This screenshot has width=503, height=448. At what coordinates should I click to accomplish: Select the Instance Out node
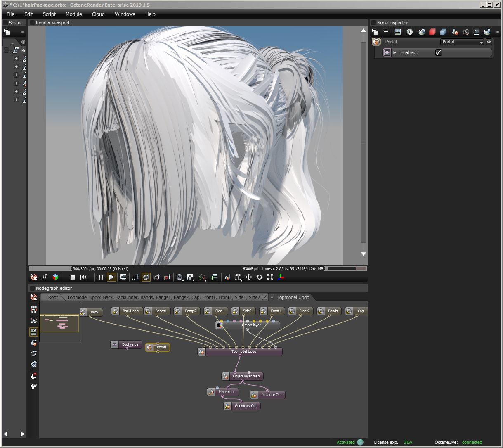[267, 395]
